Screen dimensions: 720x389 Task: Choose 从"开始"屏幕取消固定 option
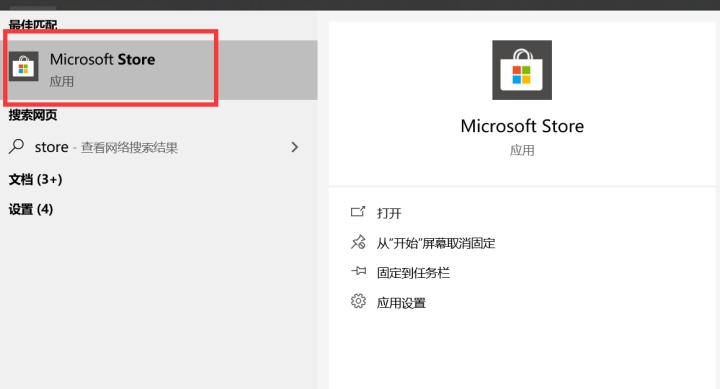click(x=436, y=243)
